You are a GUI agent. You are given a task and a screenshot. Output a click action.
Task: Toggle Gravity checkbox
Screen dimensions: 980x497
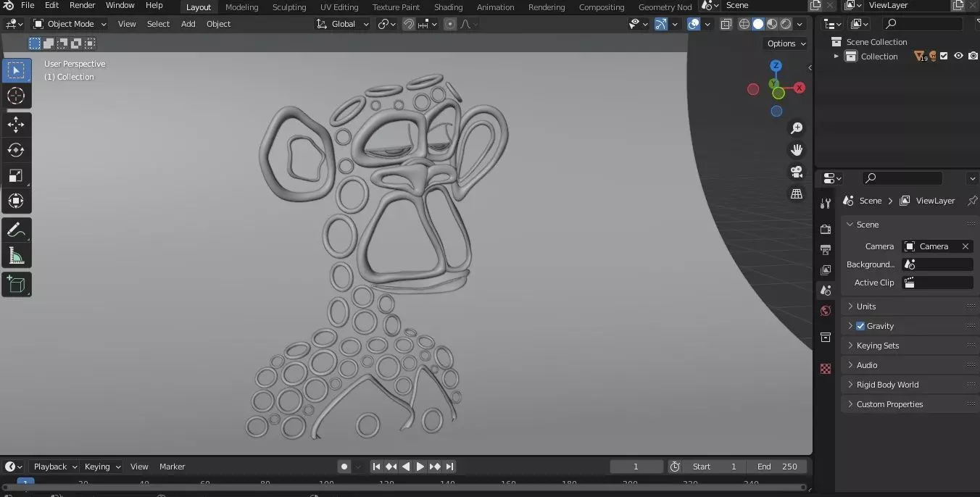pyautogui.click(x=860, y=326)
